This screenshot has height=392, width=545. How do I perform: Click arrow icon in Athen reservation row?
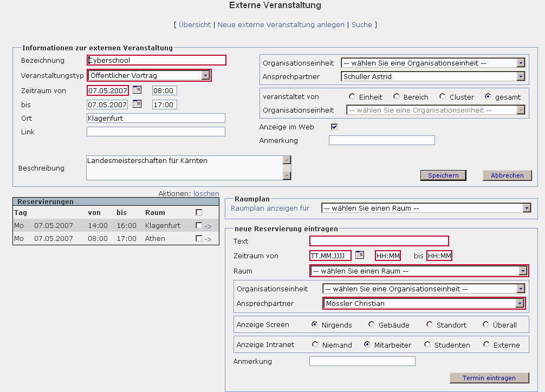click(x=208, y=239)
